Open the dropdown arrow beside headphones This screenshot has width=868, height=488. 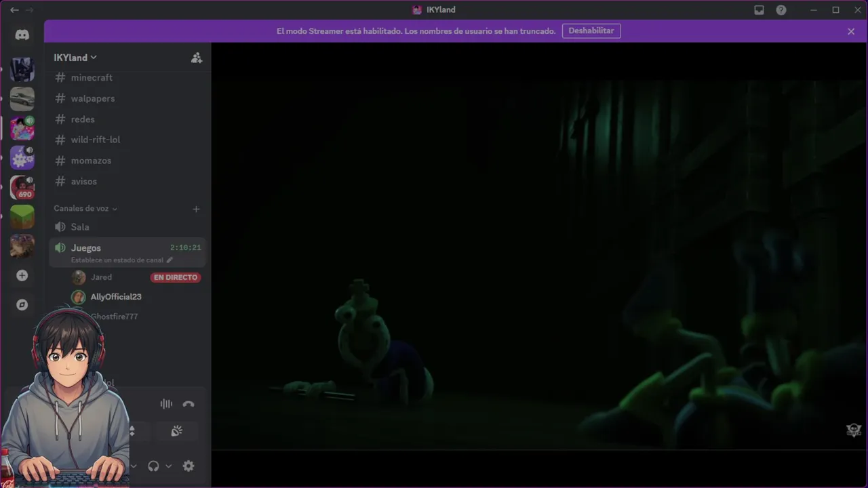168,466
